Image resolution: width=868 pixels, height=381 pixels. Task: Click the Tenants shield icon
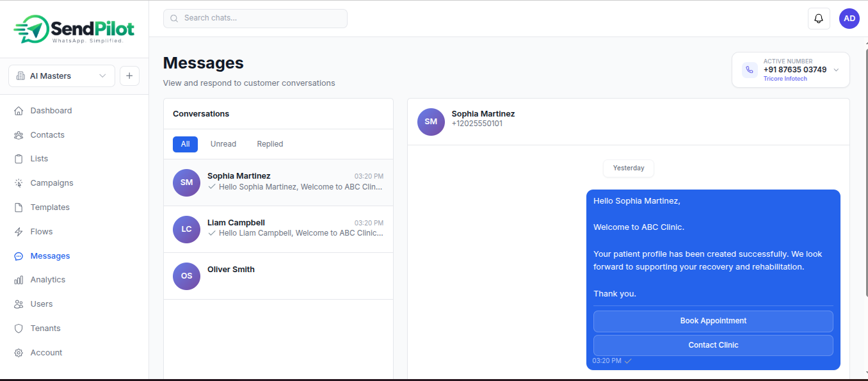[19, 328]
